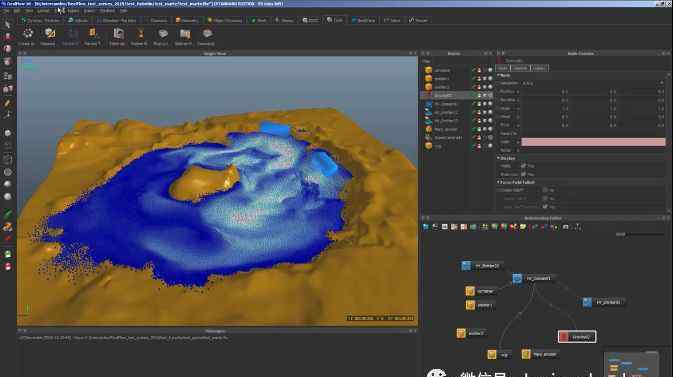Toggle visibility dot on Hy_Domain01 row
Image resolution: width=673 pixels, height=377 pixels.
(485, 104)
